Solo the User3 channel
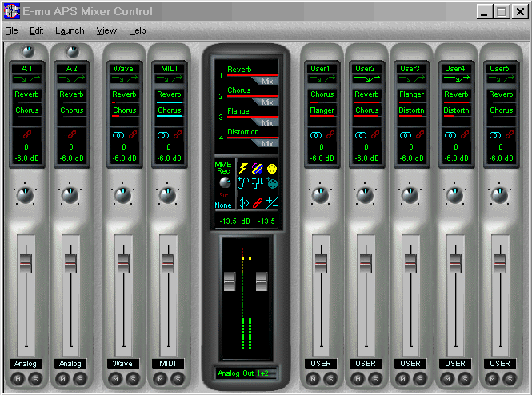The height and width of the screenshot is (395, 532). click(420, 379)
